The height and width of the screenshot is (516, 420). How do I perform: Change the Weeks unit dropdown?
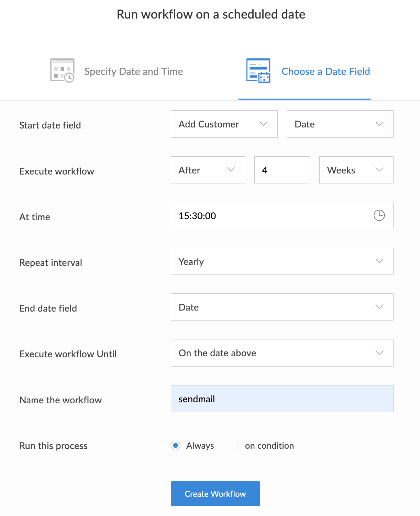pyautogui.click(x=356, y=170)
